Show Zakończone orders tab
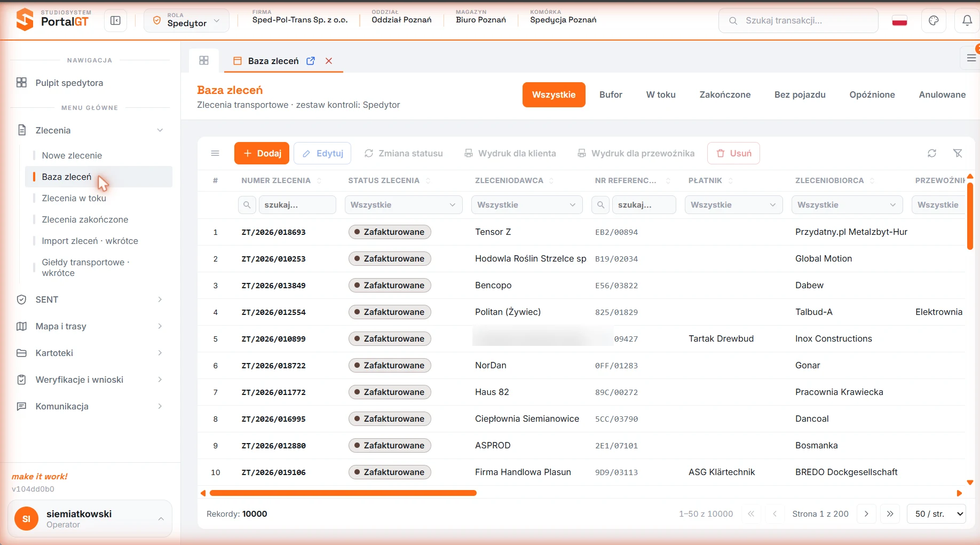The height and width of the screenshot is (545, 980). coord(725,94)
